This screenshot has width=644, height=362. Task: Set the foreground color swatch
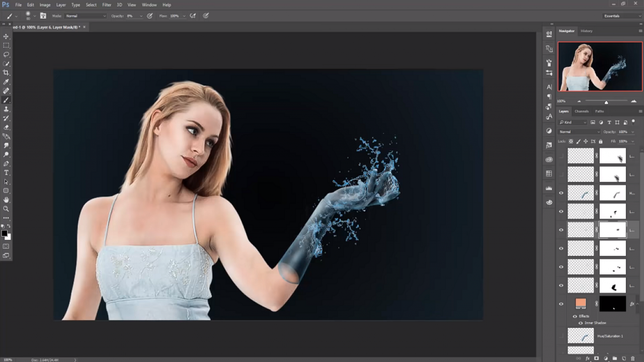pyautogui.click(x=4, y=232)
